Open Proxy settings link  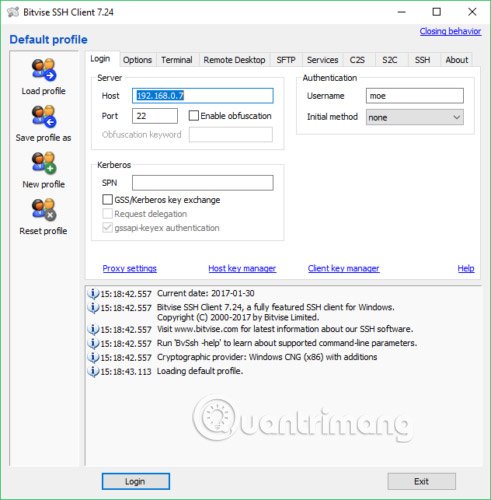(129, 268)
